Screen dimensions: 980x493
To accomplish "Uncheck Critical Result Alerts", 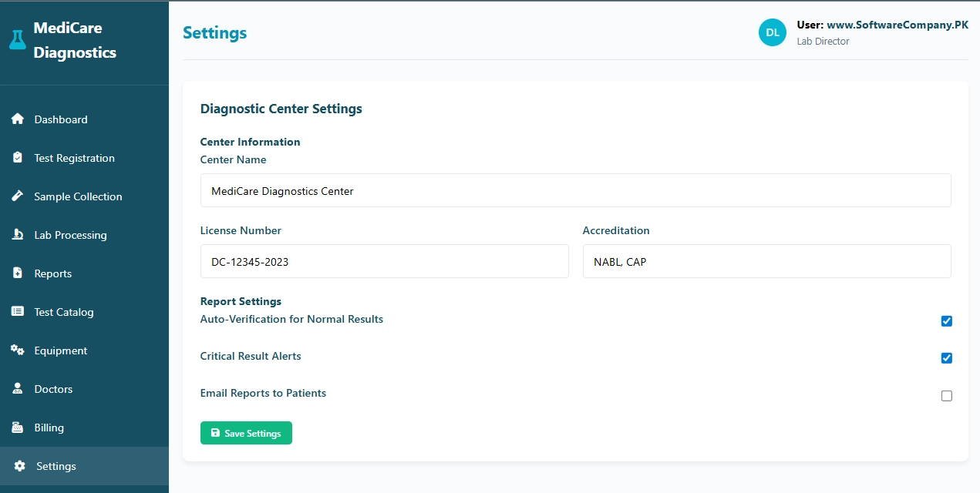I will [946, 358].
